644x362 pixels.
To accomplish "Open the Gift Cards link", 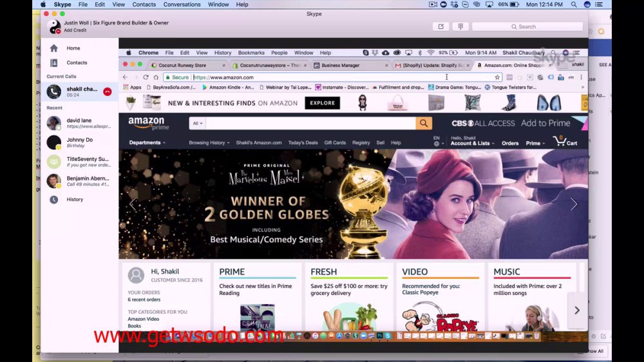I will pyautogui.click(x=335, y=142).
